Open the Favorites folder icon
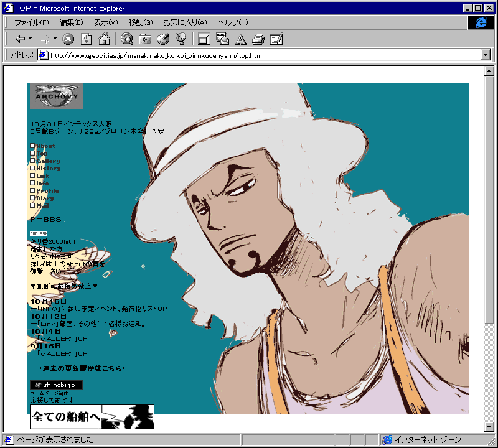This screenshot has height=448, width=498. pos(145,39)
